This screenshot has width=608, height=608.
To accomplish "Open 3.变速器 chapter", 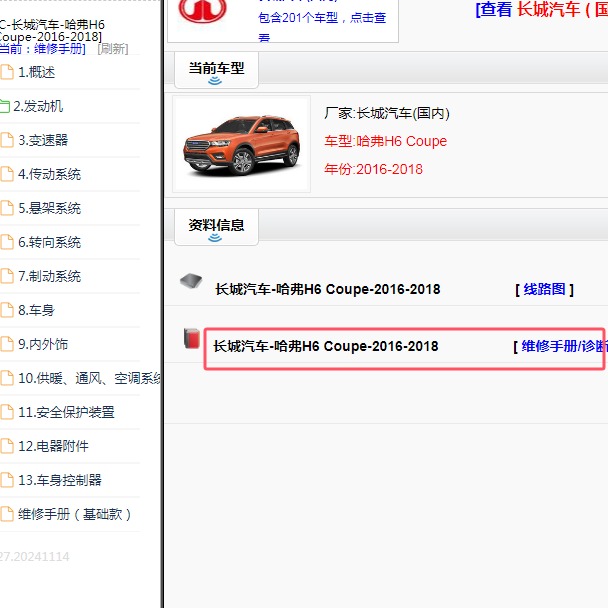I will click(43, 140).
